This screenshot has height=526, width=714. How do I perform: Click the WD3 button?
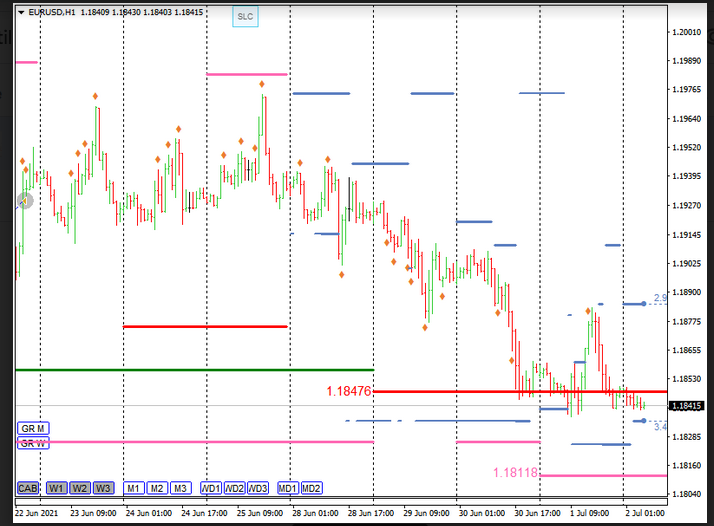258,488
